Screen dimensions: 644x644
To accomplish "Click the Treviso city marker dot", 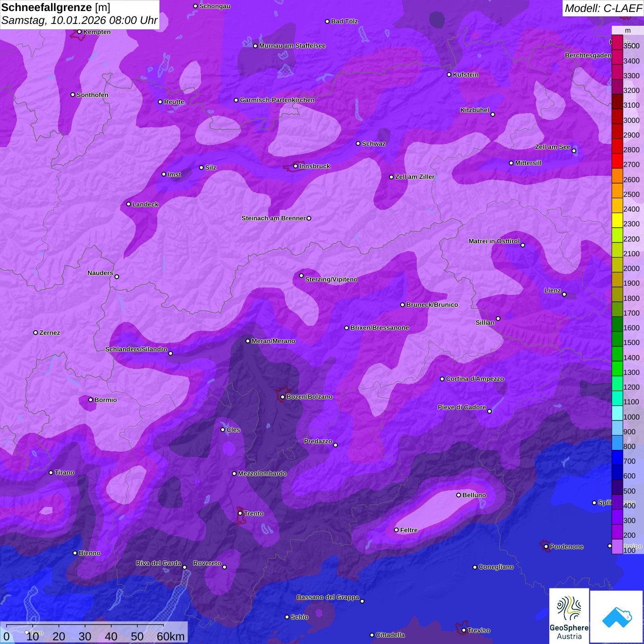I will [x=464, y=630].
